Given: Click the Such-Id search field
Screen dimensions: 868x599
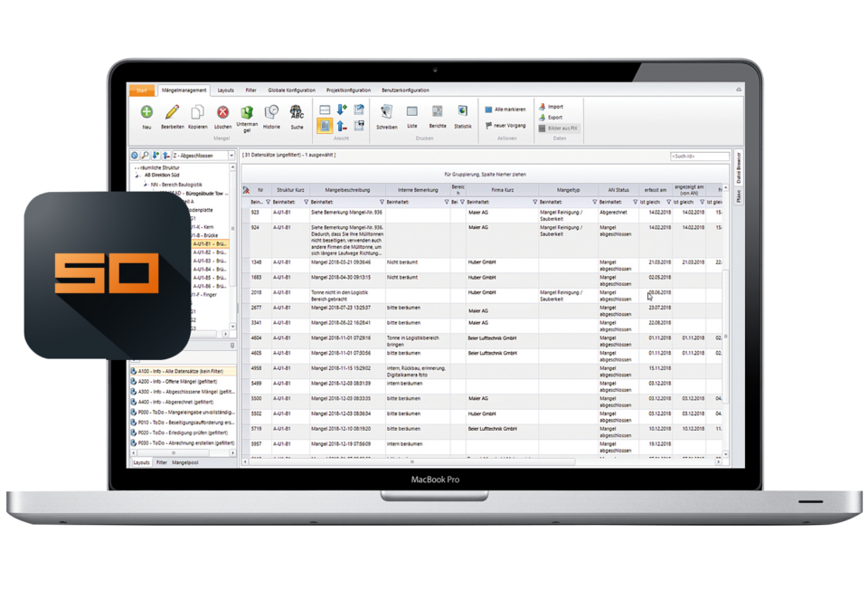Looking at the screenshot, I should (699, 157).
